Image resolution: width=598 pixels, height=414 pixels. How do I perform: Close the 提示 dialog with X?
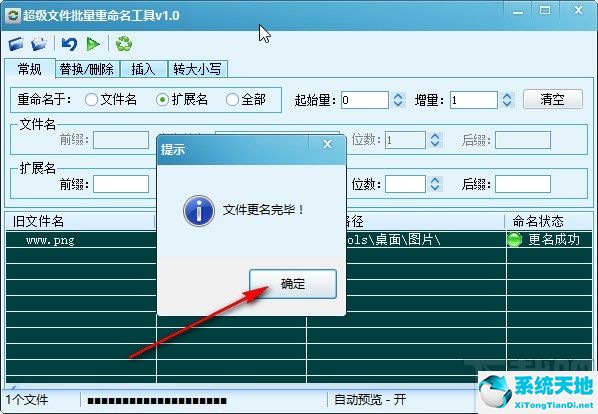click(327, 144)
